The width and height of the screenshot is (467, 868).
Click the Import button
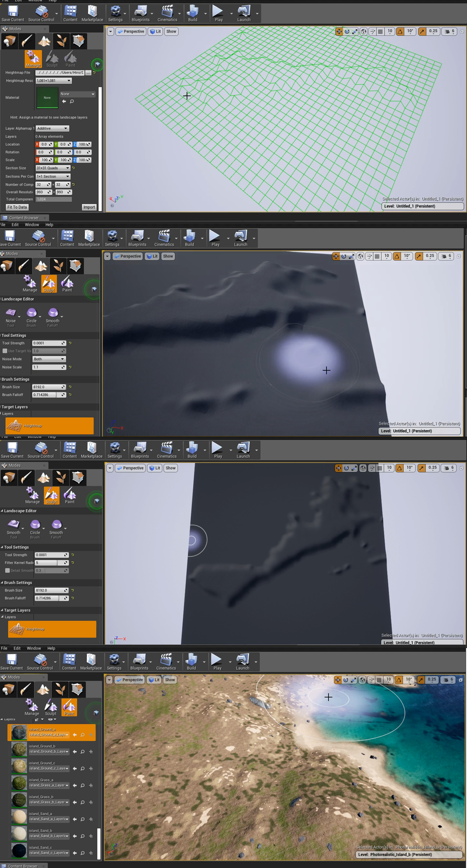coord(89,207)
